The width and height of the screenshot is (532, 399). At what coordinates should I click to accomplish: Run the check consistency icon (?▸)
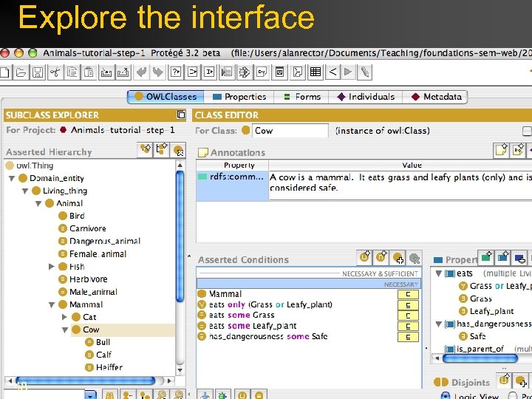pyautogui.click(x=176, y=72)
